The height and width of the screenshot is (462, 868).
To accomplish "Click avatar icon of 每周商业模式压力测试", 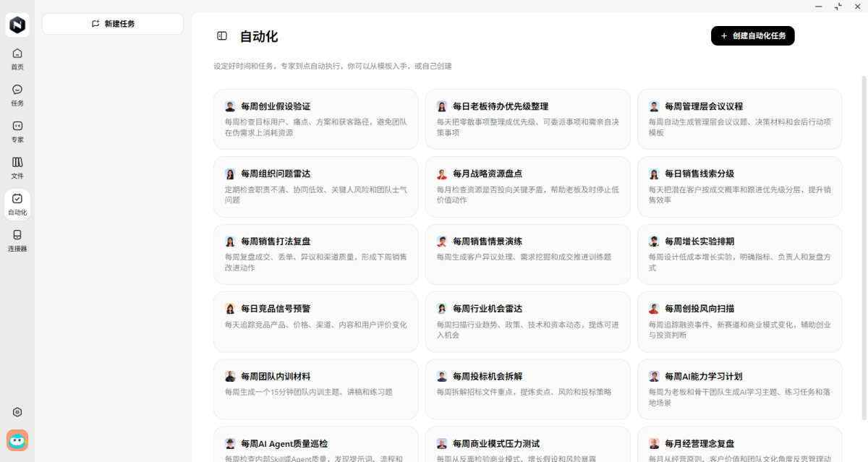I will click(442, 444).
